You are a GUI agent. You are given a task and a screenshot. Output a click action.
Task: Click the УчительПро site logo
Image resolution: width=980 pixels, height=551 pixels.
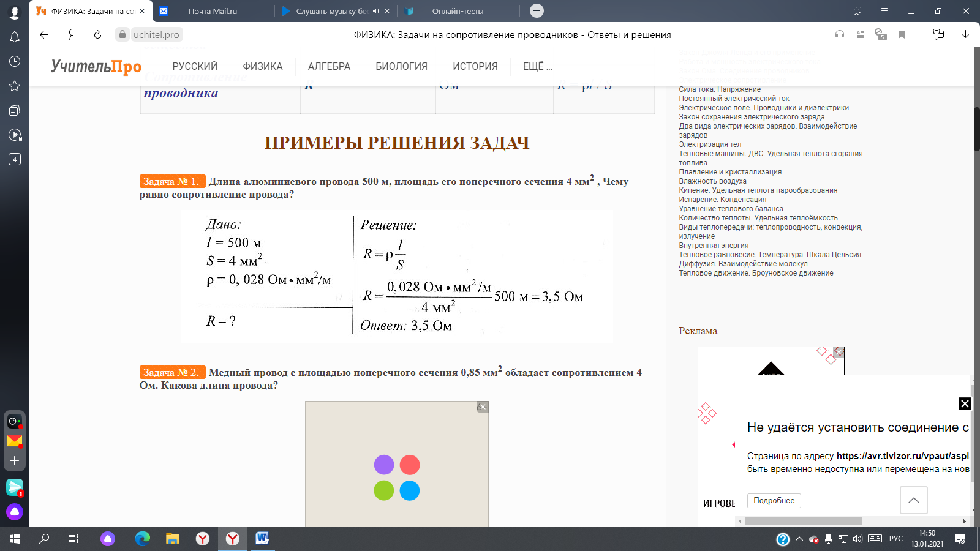96,66
